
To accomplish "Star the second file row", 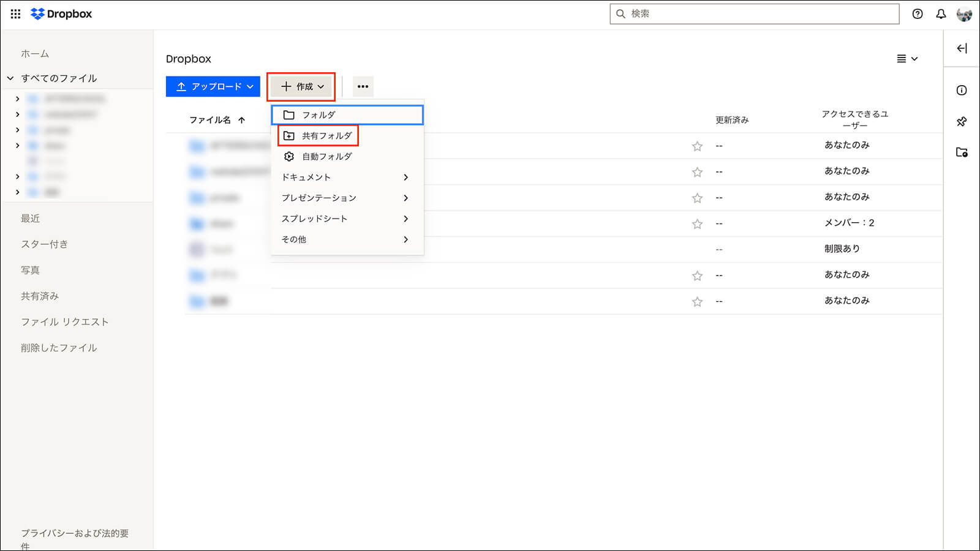I will 697,172.
